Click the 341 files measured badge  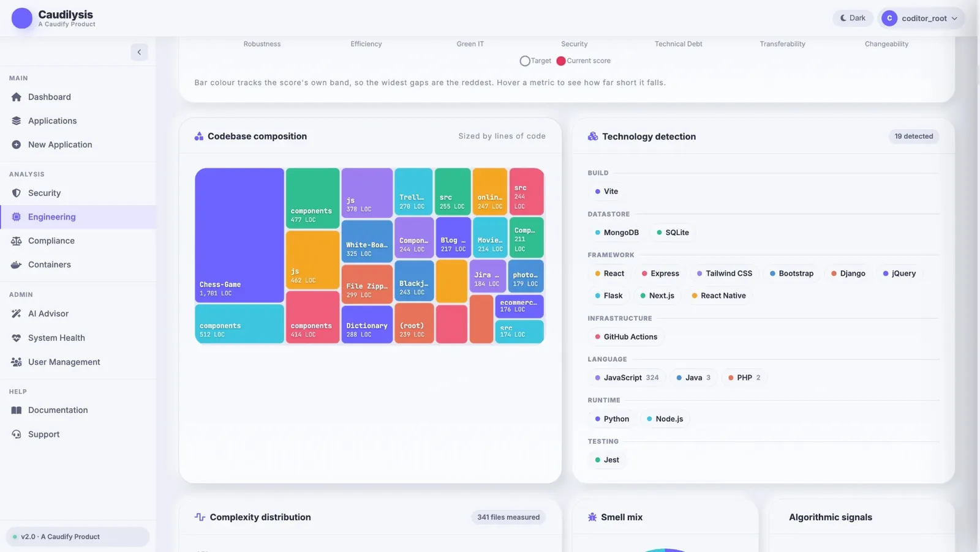(508, 517)
